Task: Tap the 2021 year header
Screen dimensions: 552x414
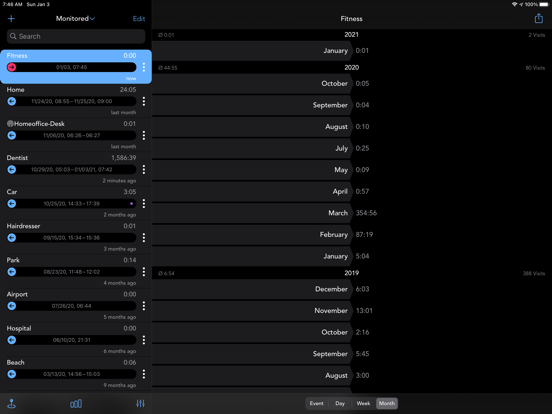Action: point(352,34)
